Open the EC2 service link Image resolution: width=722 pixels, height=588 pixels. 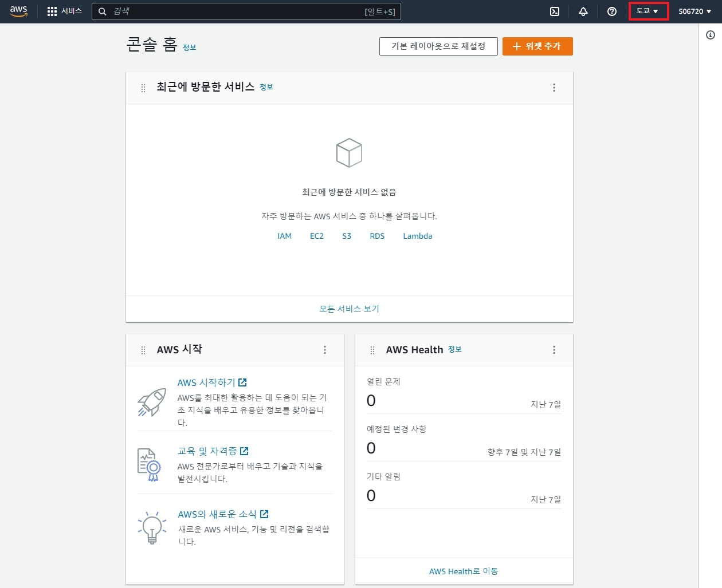tap(317, 236)
